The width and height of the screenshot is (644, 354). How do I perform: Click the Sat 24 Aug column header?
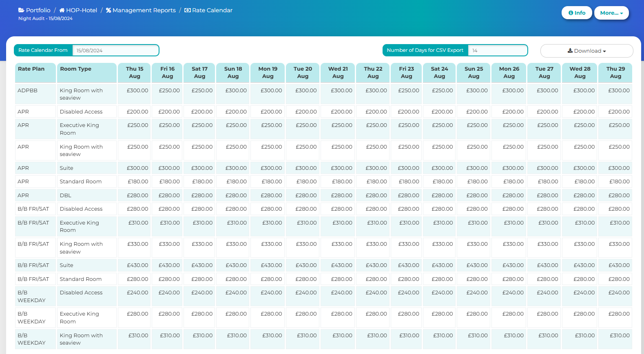(439, 73)
